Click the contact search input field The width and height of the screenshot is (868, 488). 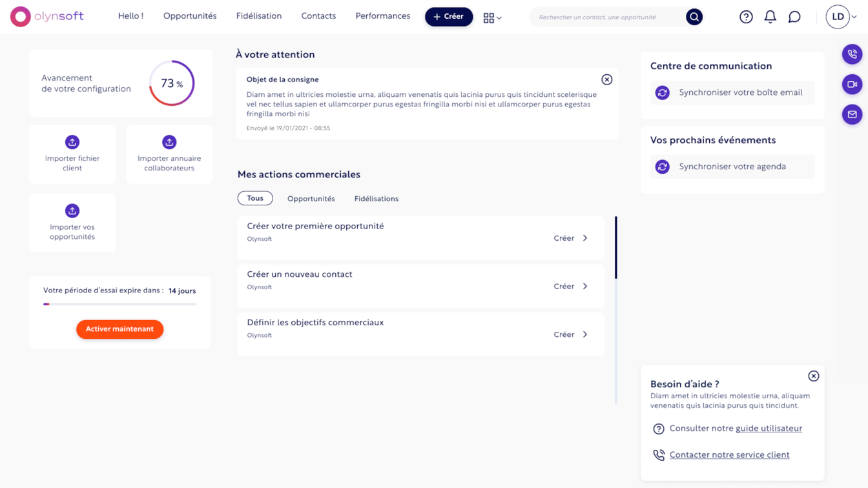click(607, 17)
